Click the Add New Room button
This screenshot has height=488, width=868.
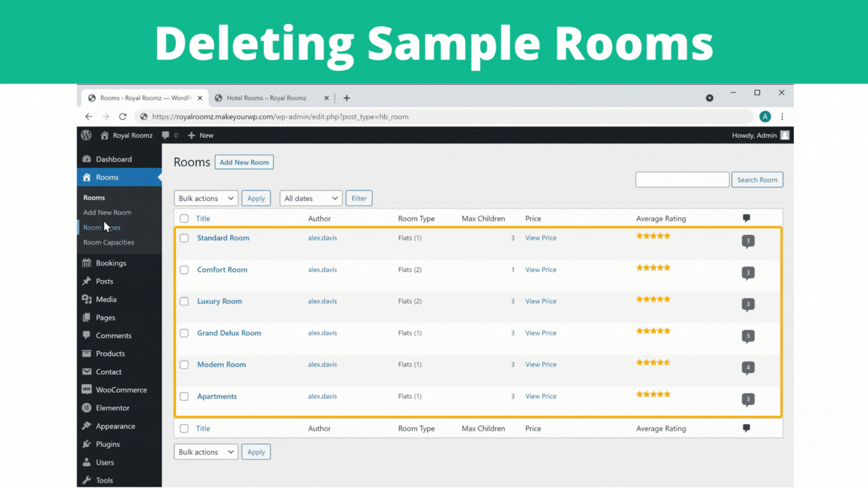pyautogui.click(x=244, y=162)
